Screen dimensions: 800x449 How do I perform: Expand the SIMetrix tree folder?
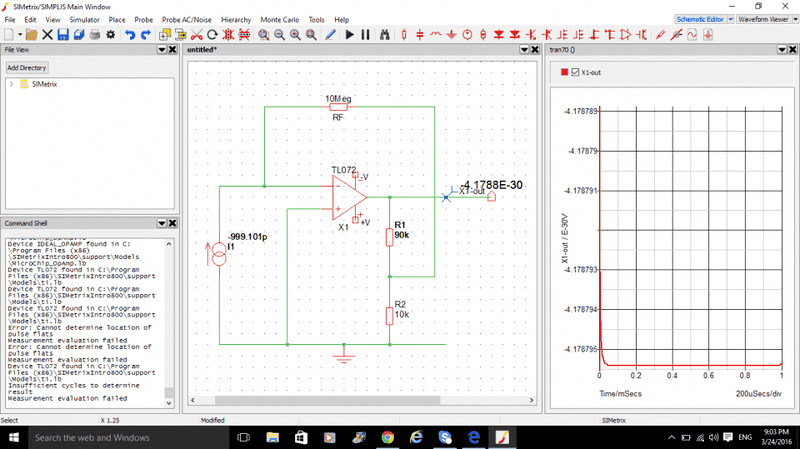[x=12, y=84]
